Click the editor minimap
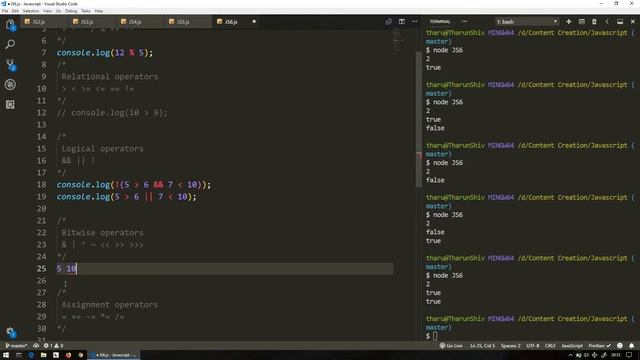Screen dimensions: 640x360 (399, 40)
